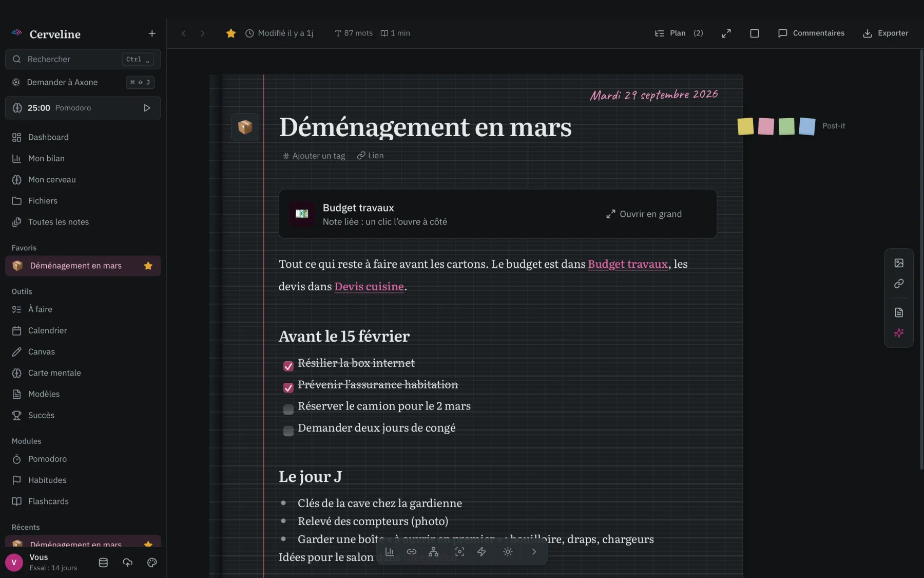Click the sun icon in floating toolbar
This screenshot has height=578, width=924.
click(x=508, y=552)
